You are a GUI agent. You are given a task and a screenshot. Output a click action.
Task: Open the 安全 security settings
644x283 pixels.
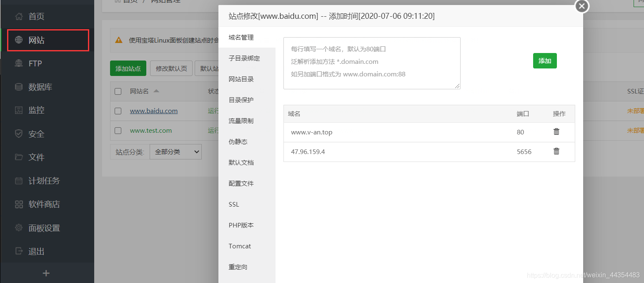(x=35, y=134)
